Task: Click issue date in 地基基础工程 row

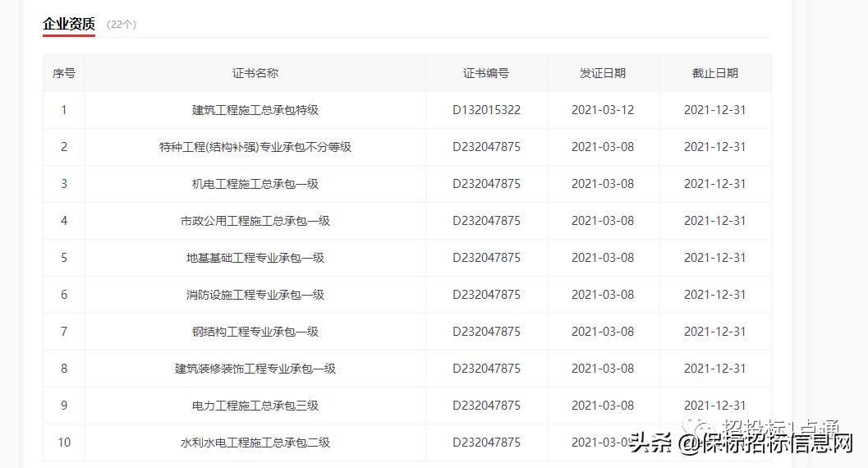Action: pos(603,258)
